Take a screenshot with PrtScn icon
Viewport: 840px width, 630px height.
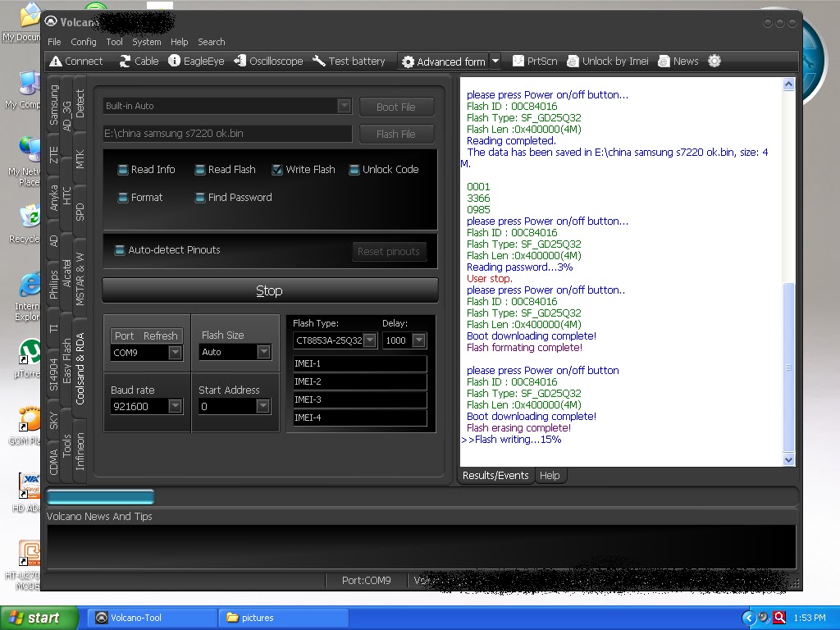click(x=518, y=61)
